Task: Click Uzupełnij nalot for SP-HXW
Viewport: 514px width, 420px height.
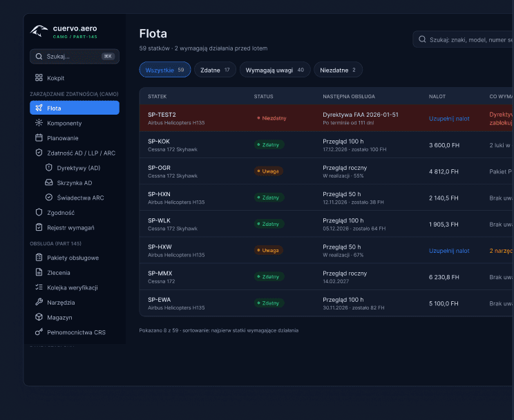Action: point(449,251)
